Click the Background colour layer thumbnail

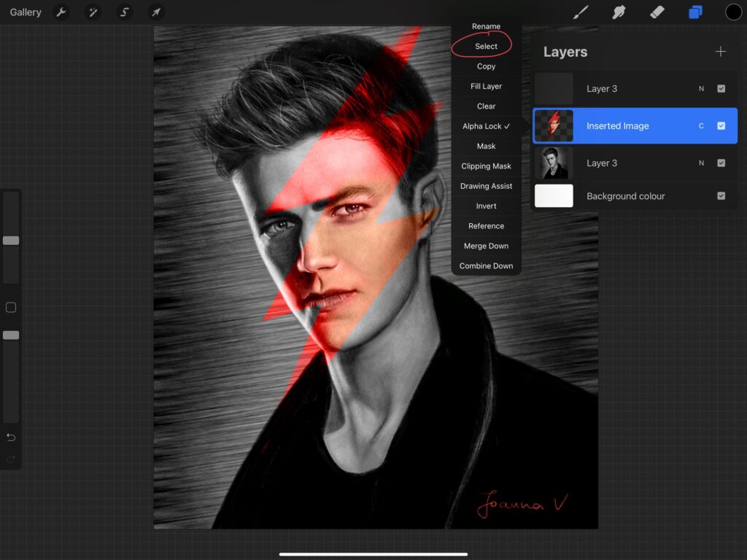pyautogui.click(x=554, y=196)
